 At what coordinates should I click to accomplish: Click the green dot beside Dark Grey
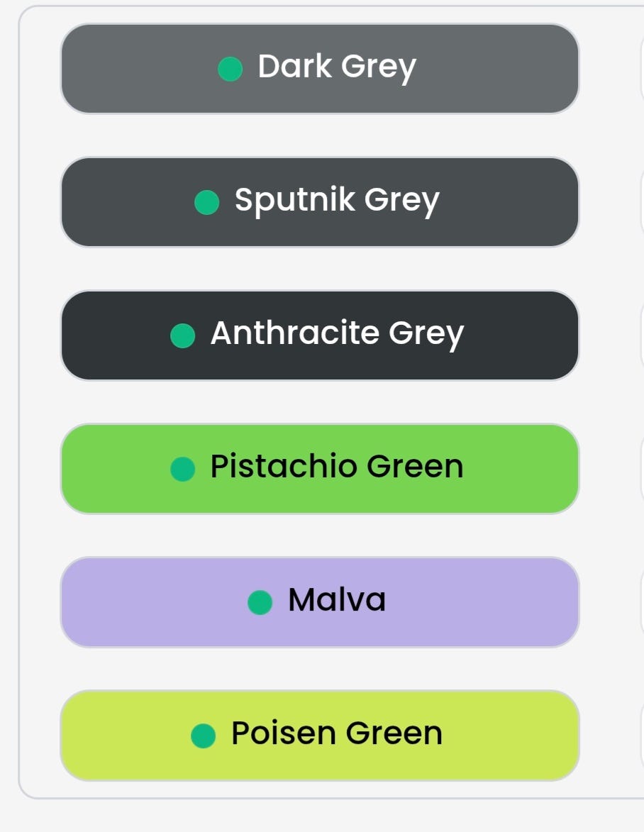tap(230, 70)
